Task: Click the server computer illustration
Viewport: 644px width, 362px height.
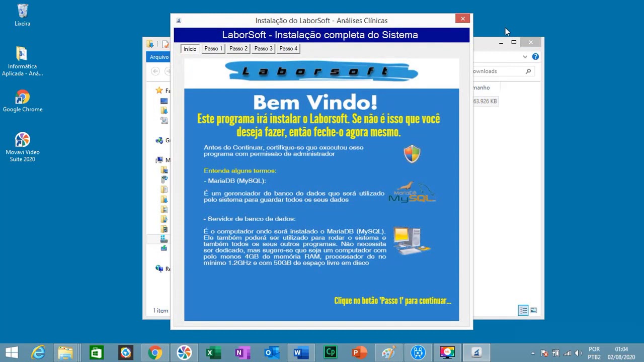Action: pos(412,241)
